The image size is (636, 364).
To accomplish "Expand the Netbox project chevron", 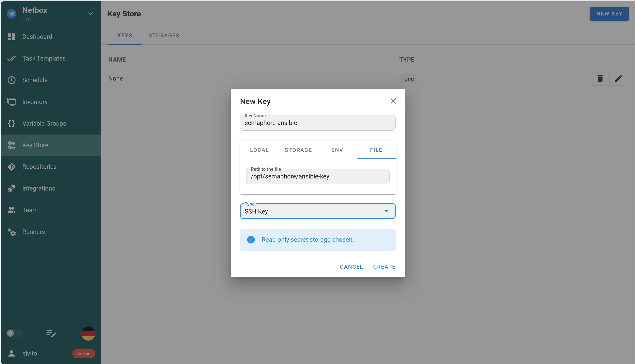I will [x=90, y=14].
